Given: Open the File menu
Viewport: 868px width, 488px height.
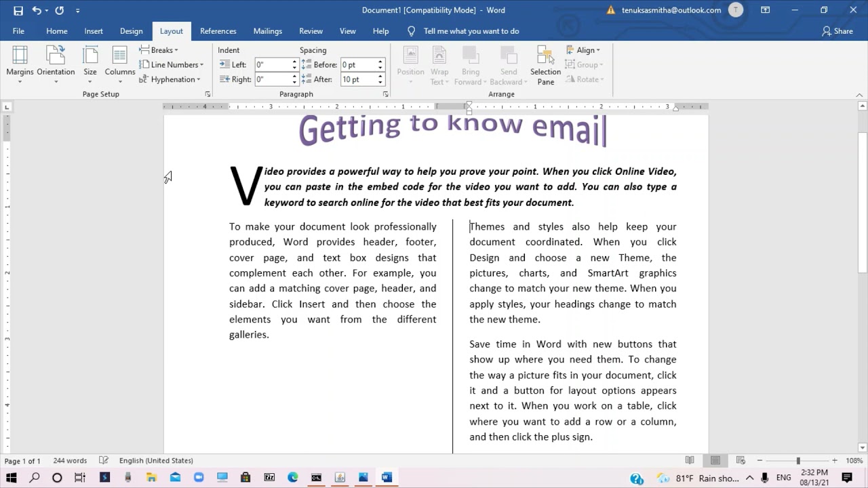Looking at the screenshot, I should coord(18,31).
